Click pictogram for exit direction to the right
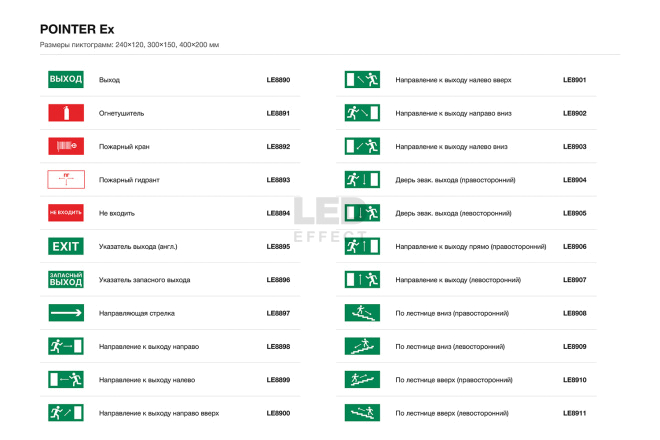 coord(66,346)
